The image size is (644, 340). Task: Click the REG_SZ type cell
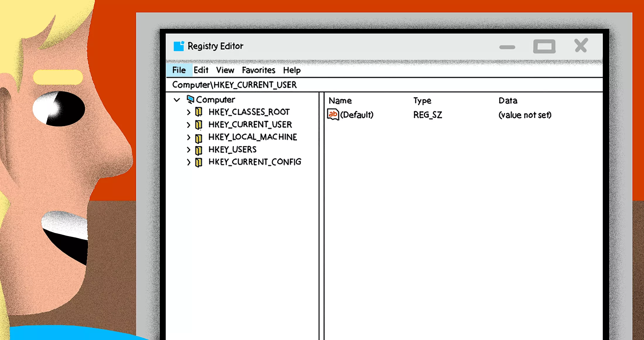pyautogui.click(x=428, y=115)
